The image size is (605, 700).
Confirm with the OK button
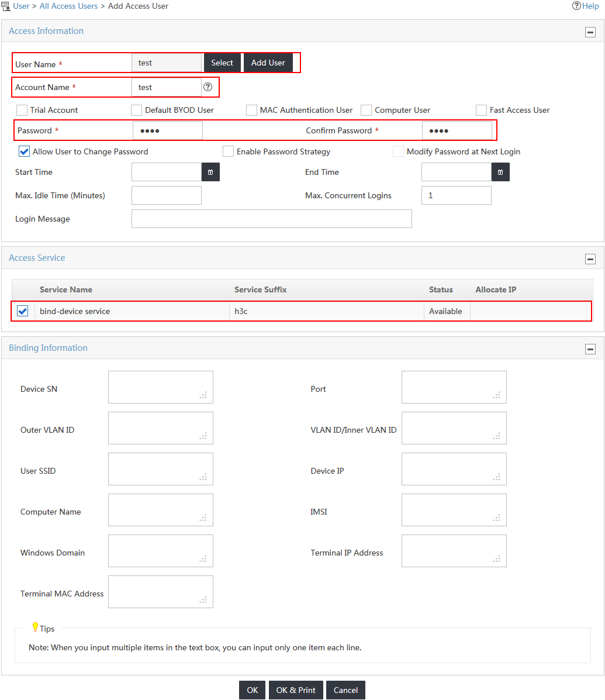point(253,690)
